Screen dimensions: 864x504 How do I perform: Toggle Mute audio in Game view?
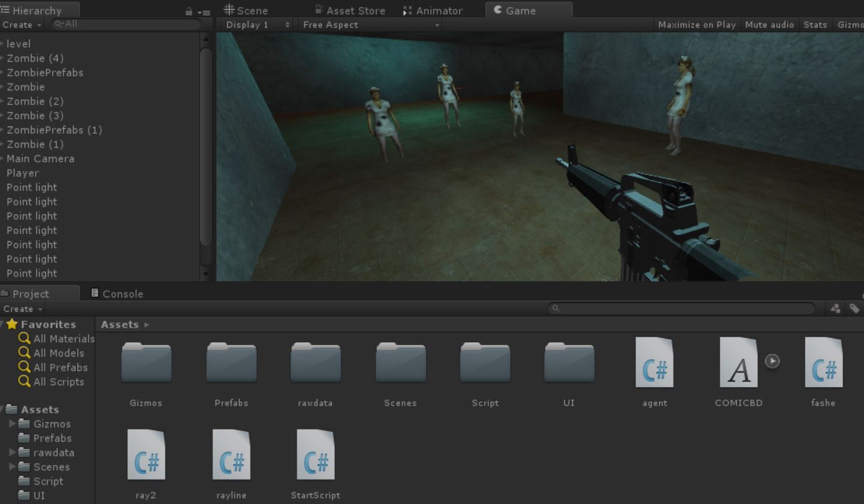[770, 24]
